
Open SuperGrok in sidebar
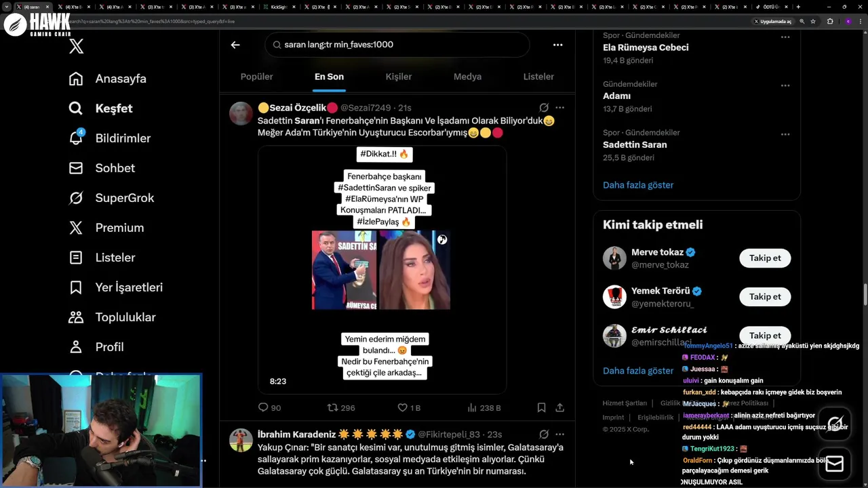tap(111, 198)
